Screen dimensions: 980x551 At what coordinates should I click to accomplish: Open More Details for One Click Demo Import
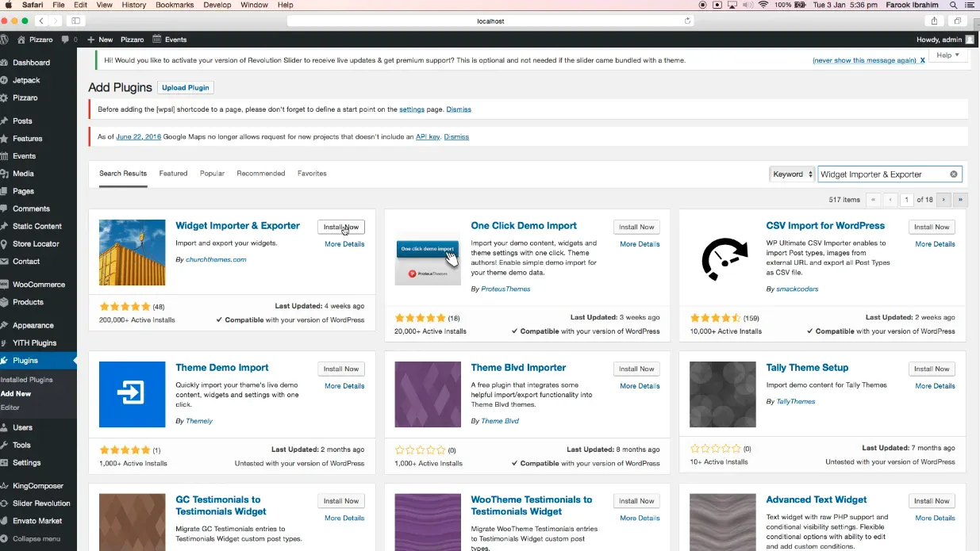pyautogui.click(x=640, y=244)
